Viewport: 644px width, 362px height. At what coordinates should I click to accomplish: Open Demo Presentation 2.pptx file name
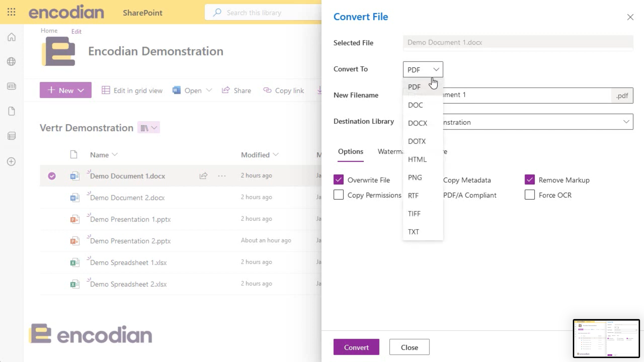coord(130,241)
